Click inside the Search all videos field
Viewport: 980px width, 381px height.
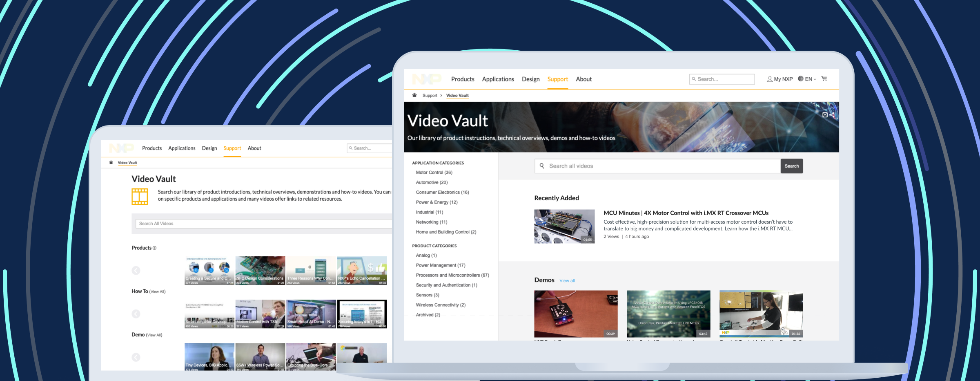point(653,166)
